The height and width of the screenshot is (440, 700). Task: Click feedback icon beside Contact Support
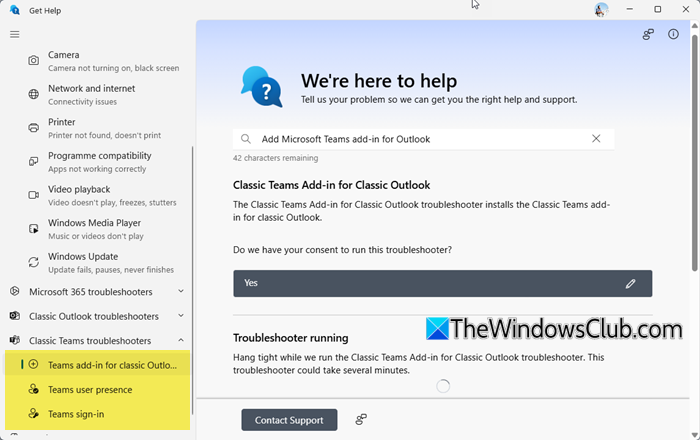click(x=361, y=419)
